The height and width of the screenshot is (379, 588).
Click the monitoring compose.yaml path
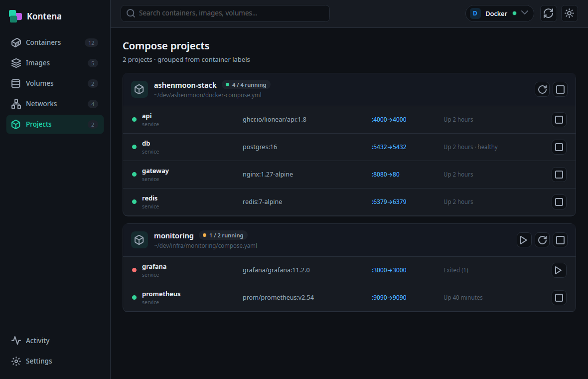click(x=205, y=245)
